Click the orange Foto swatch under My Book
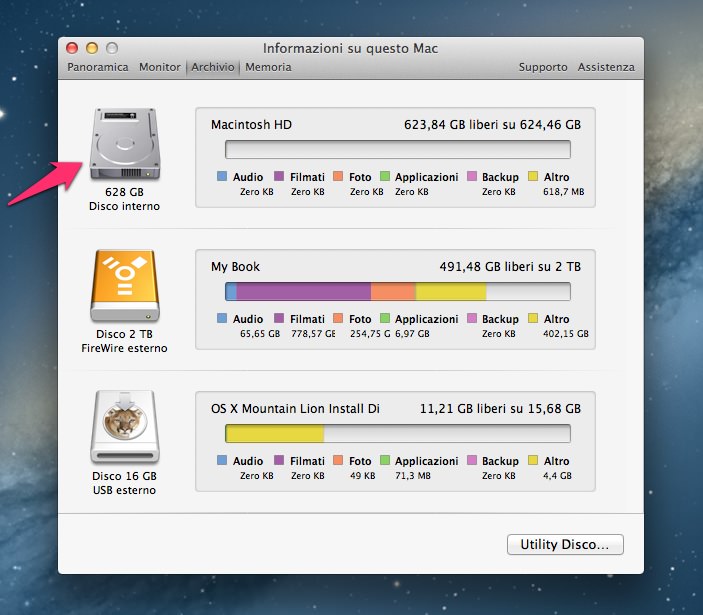This screenshot has width=703, height=615. [338, 318]
